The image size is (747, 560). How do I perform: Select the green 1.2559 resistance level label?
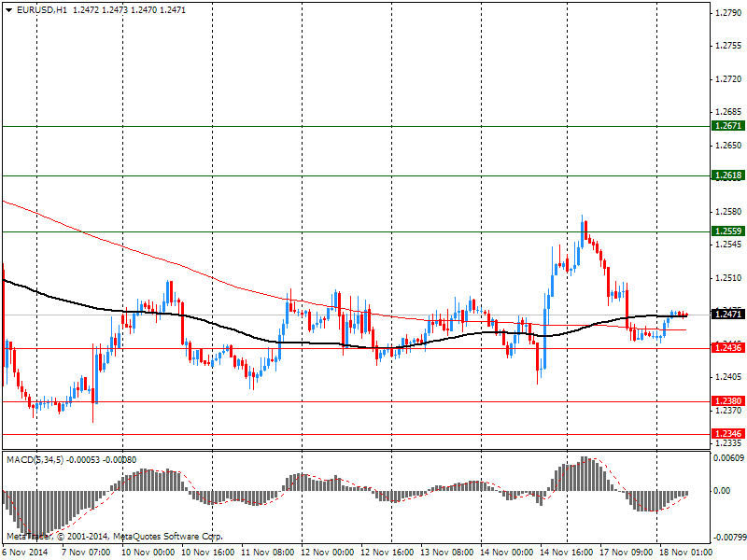[728, 231]
